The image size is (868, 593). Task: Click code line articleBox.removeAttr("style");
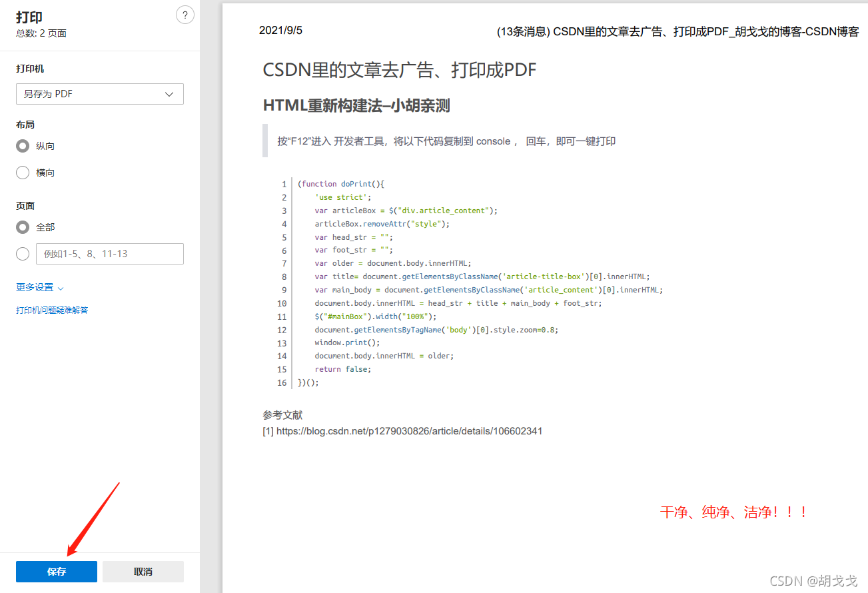coord(382,224)
